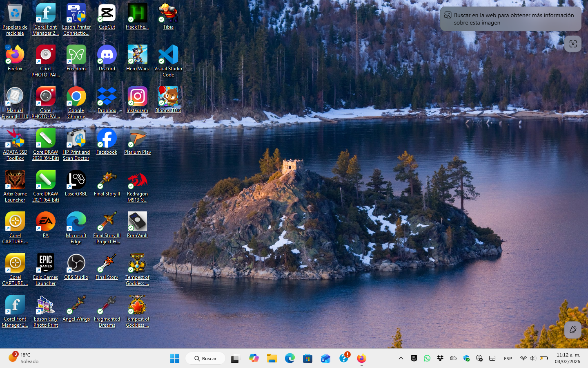This screenshot has height=368, width=588.
Task: Click the OBS Studio desktop icon
Action: pyautogui.click(x=76, y=263)
